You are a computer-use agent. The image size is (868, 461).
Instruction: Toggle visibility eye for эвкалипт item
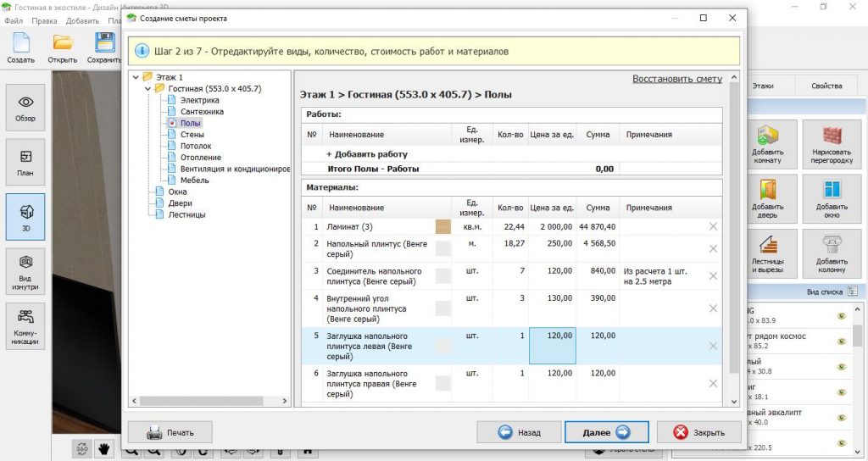[x=842, y=416]
